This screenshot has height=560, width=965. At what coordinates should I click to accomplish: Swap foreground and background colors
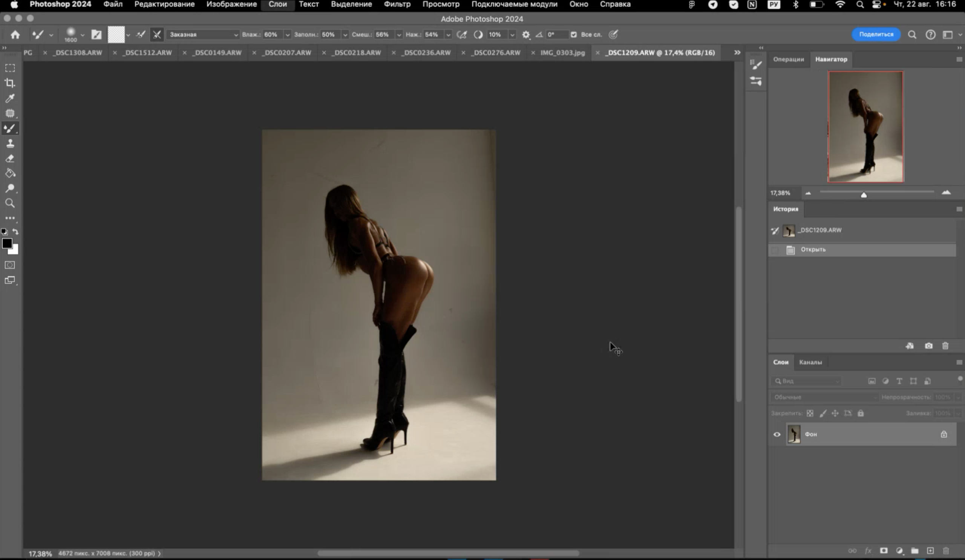pos(15,232)
